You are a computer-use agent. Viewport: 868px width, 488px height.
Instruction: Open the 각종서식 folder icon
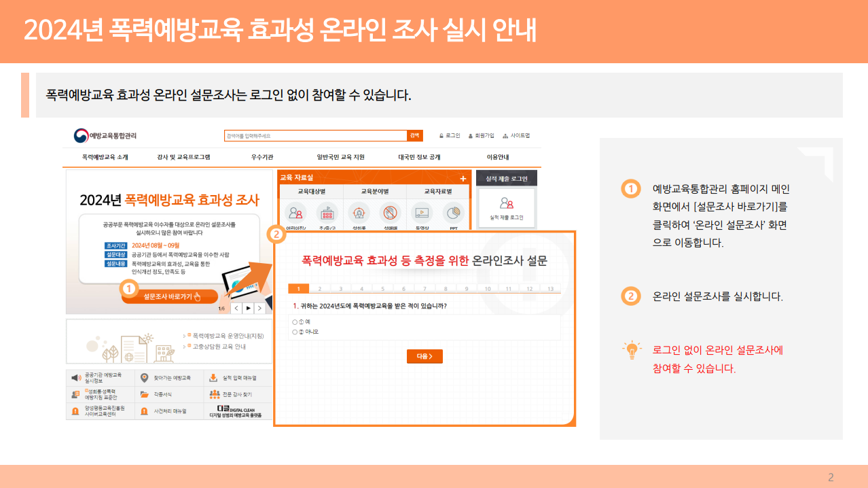[144, 394]
